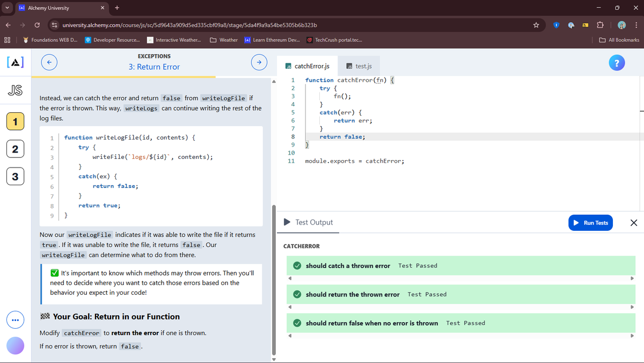The image size is (644, 363).
Task: Click the '3: Return Error' heading
Action: point(154,67)
